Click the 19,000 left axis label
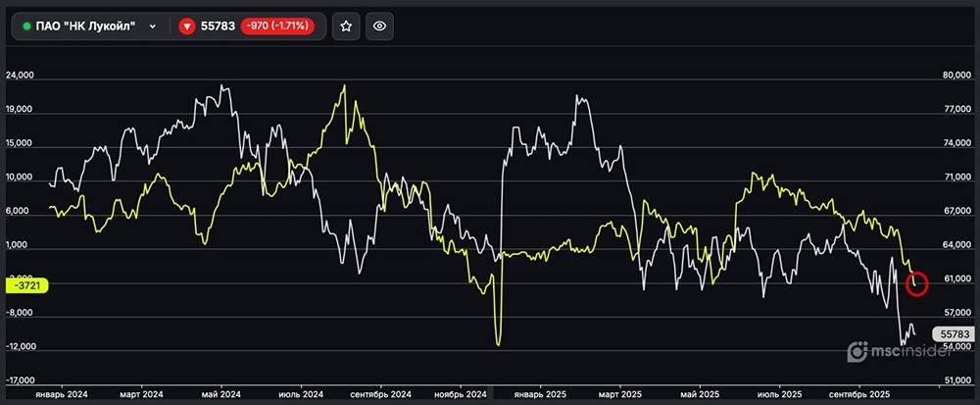 (20, 110)
